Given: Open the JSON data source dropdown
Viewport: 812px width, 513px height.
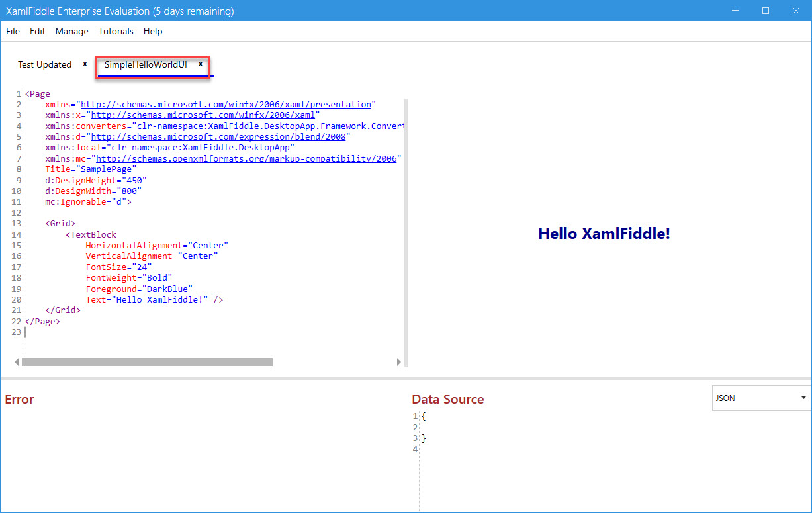Looking at the screenshot, I should click(761, 398).
